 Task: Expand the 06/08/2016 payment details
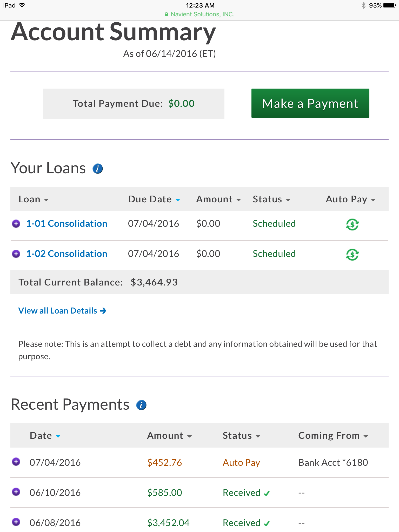click(x=16, y=522)
